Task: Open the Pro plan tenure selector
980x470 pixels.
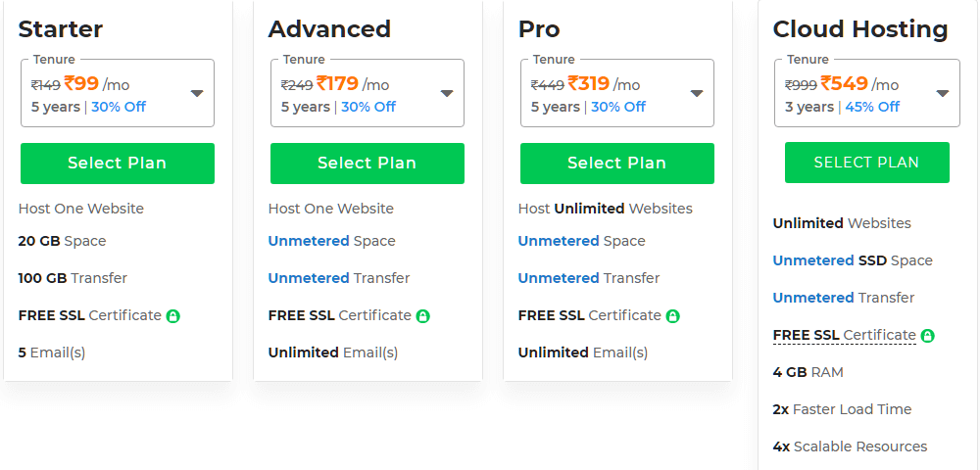Action: click(696, 94)
